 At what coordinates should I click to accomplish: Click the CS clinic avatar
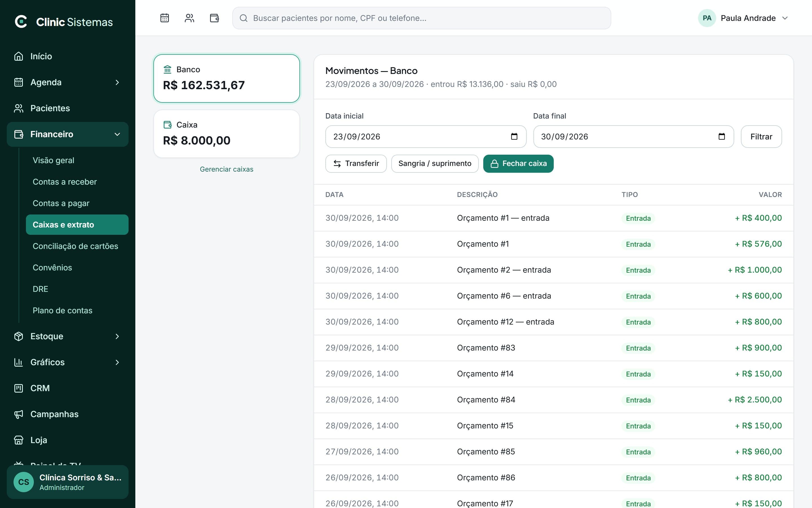[x=23, y=482]
